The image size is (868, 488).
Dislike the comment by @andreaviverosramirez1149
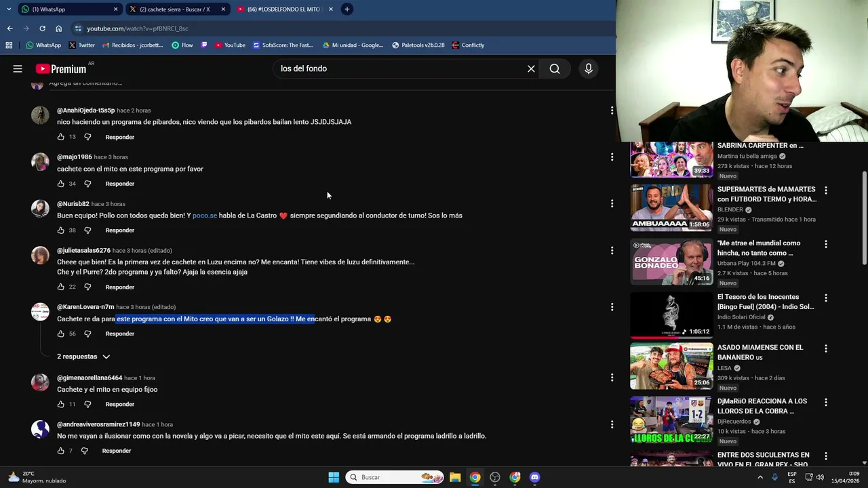pyautogui.click(x=85, y=451)
